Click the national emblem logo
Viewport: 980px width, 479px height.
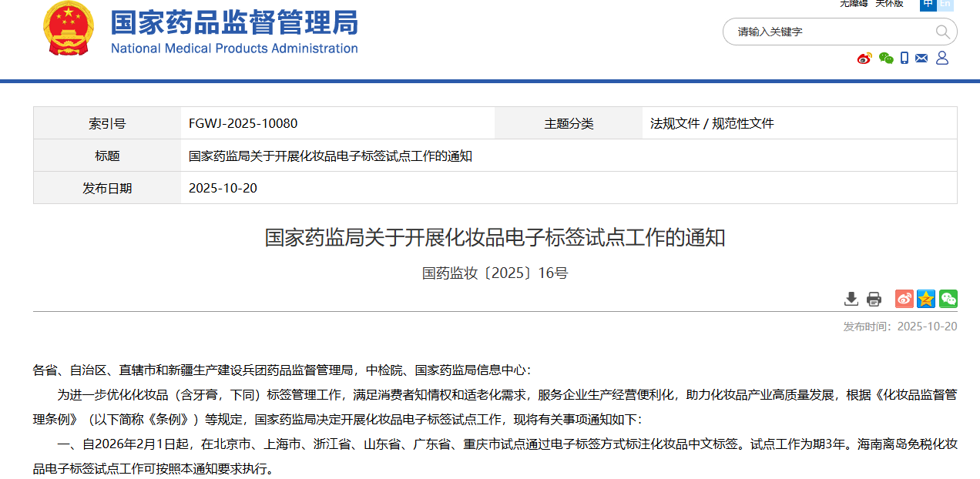click(69, 28)
